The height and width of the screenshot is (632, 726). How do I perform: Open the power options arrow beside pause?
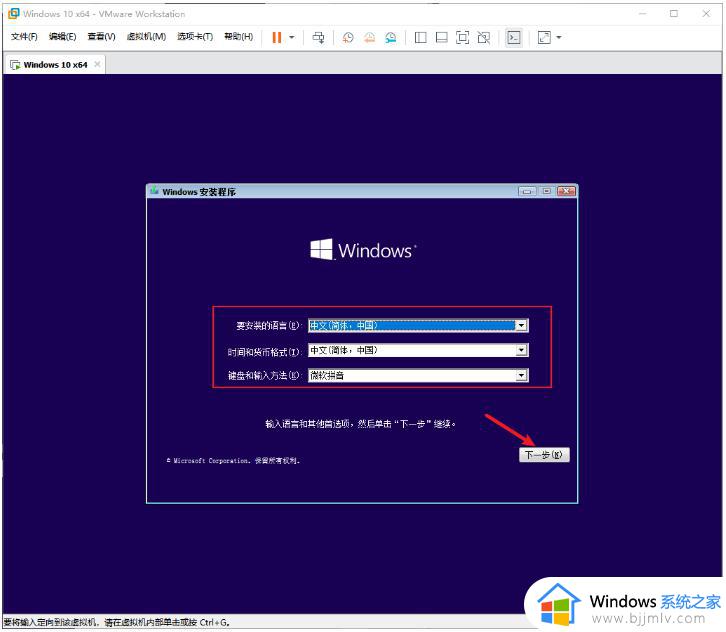(x=292, y=38)
